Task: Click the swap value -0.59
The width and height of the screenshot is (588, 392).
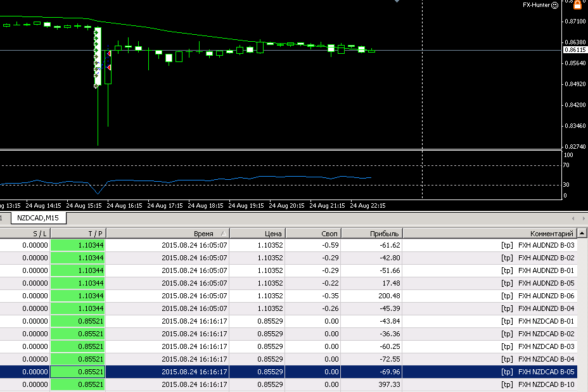Action: tap(330, 245)
